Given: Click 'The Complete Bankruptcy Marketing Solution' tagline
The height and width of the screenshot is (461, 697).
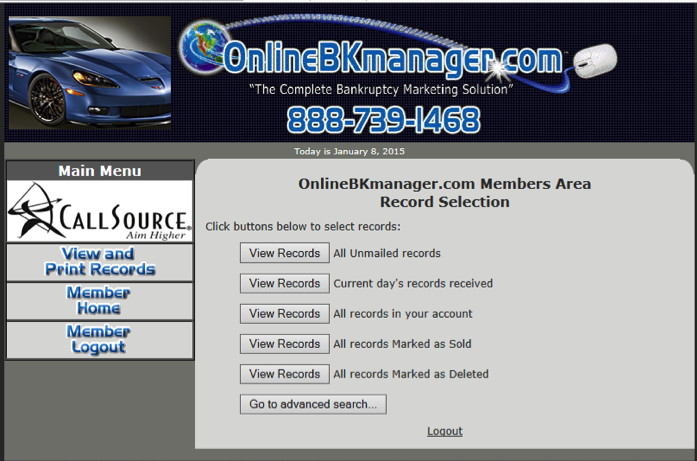Looking at the screenshot, I should click(x=381, y=89).
